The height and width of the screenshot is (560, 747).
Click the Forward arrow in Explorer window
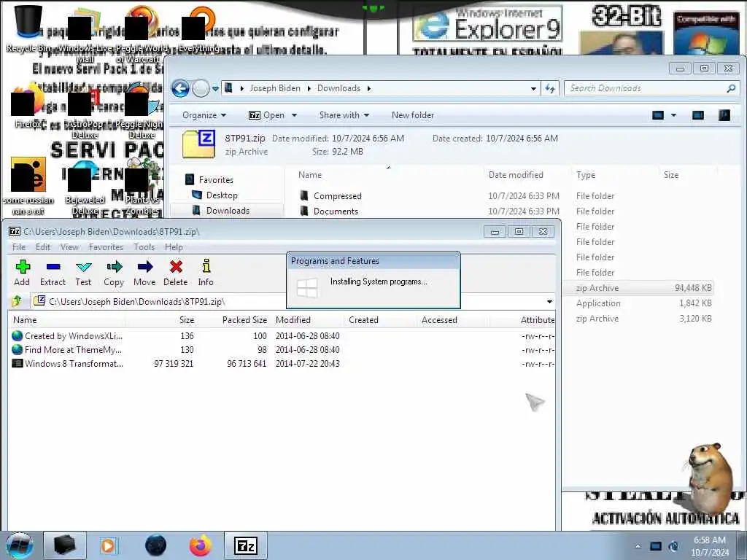pyautogui.click(x=201, y=88)
